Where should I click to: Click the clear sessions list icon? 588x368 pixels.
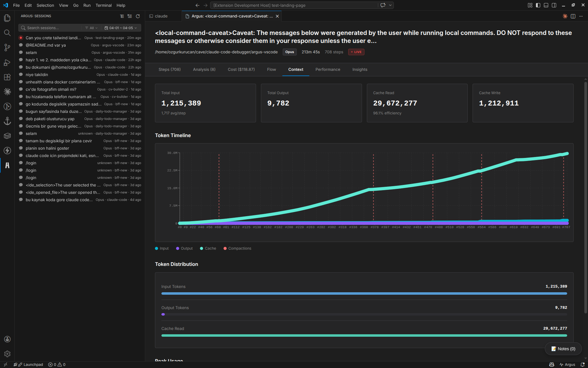coord(130,16)
